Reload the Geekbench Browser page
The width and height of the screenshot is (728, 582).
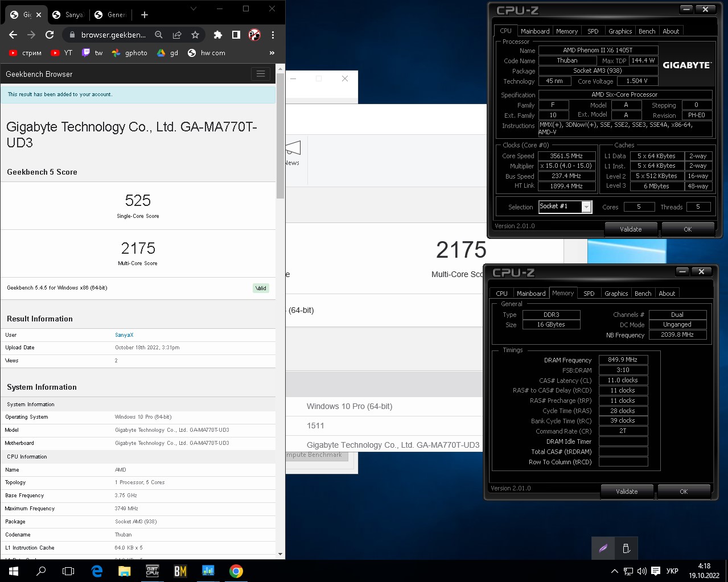point(50,35)
